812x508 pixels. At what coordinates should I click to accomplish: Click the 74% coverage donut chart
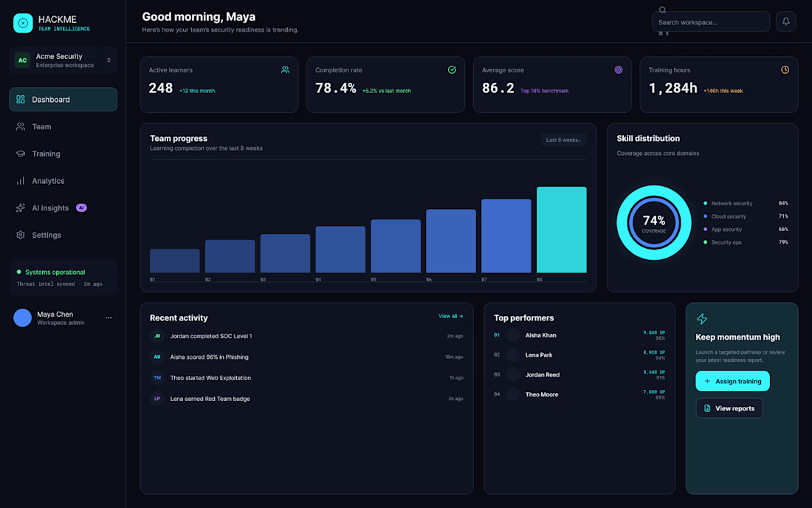click(653, 223)
